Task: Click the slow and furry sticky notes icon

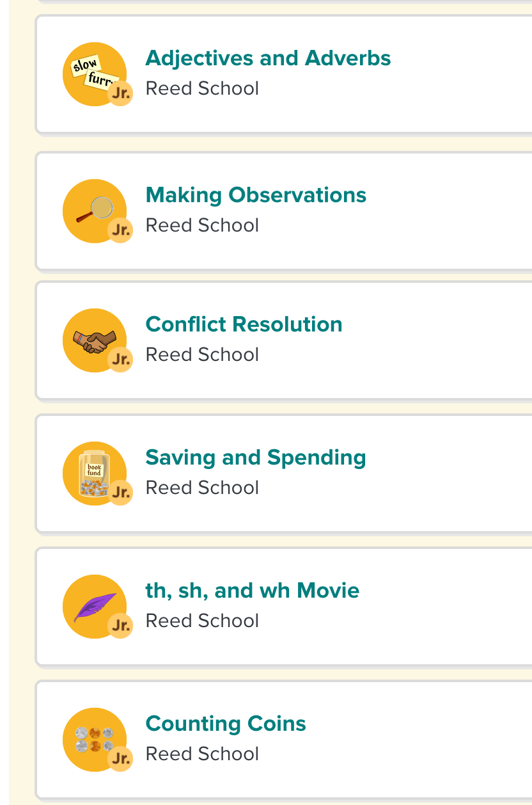Action: 90,72
